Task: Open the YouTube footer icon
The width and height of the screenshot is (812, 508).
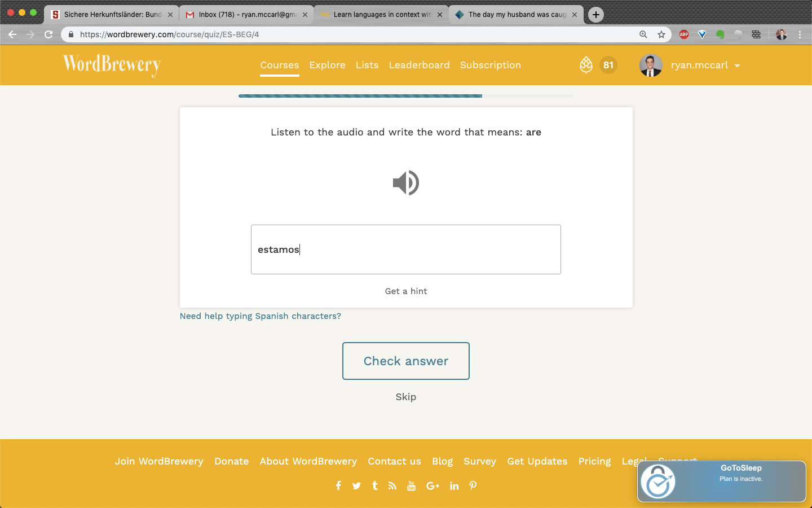Action: (411, 485)
